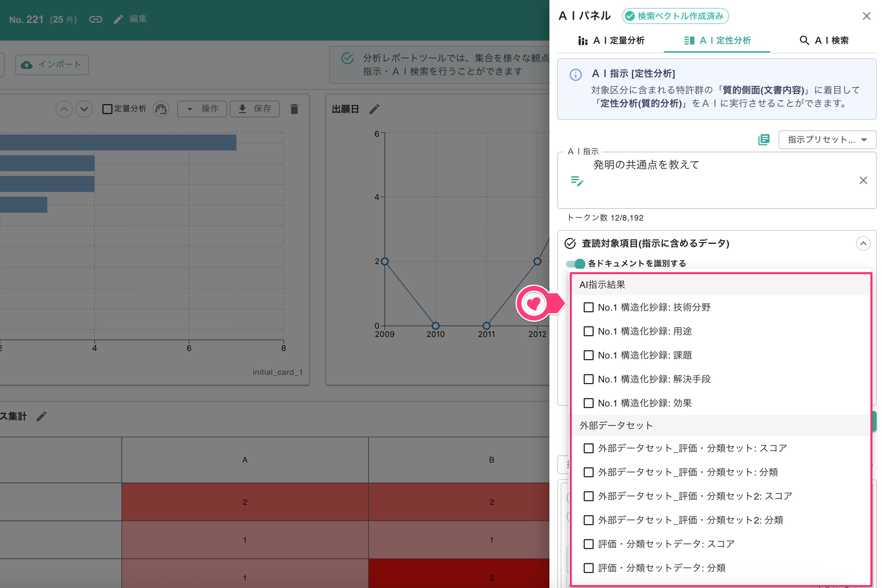Click the 保存 download button
The height and width of the screenshot is (588, 882).
255,109
